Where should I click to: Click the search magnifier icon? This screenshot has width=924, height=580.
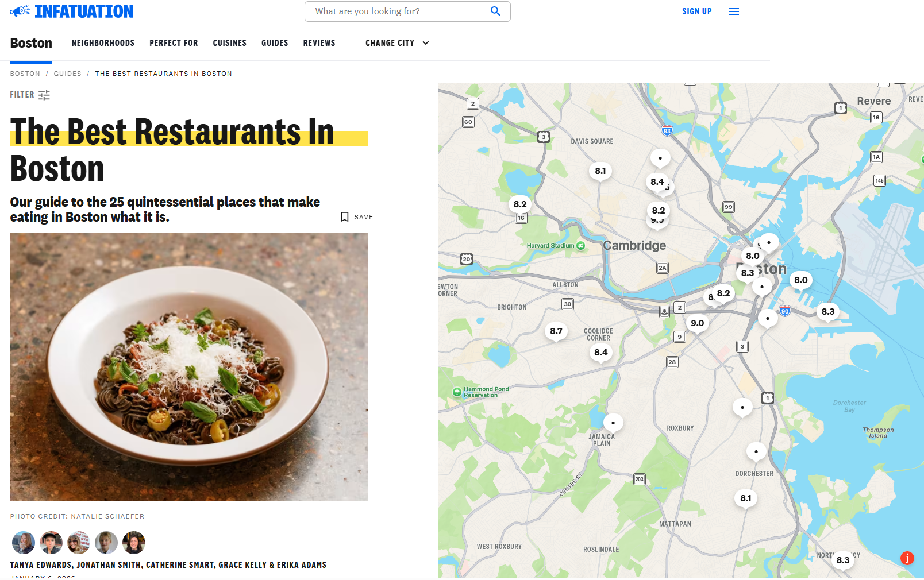pos(495,11)
